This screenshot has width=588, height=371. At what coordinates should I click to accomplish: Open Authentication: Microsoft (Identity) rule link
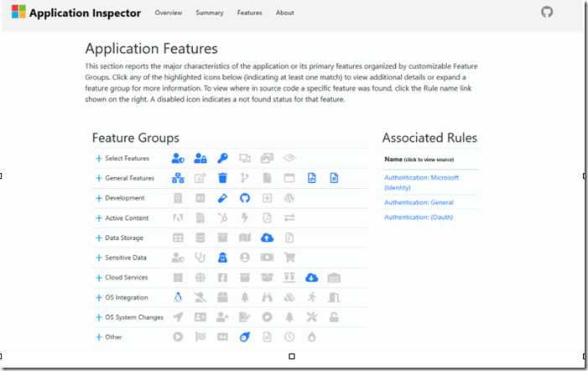421,182
